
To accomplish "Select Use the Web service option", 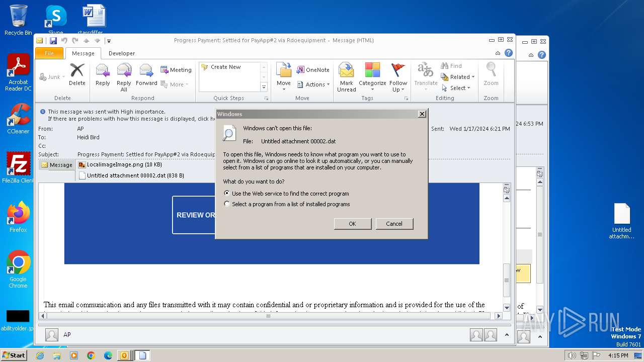I will coord(227,193).
